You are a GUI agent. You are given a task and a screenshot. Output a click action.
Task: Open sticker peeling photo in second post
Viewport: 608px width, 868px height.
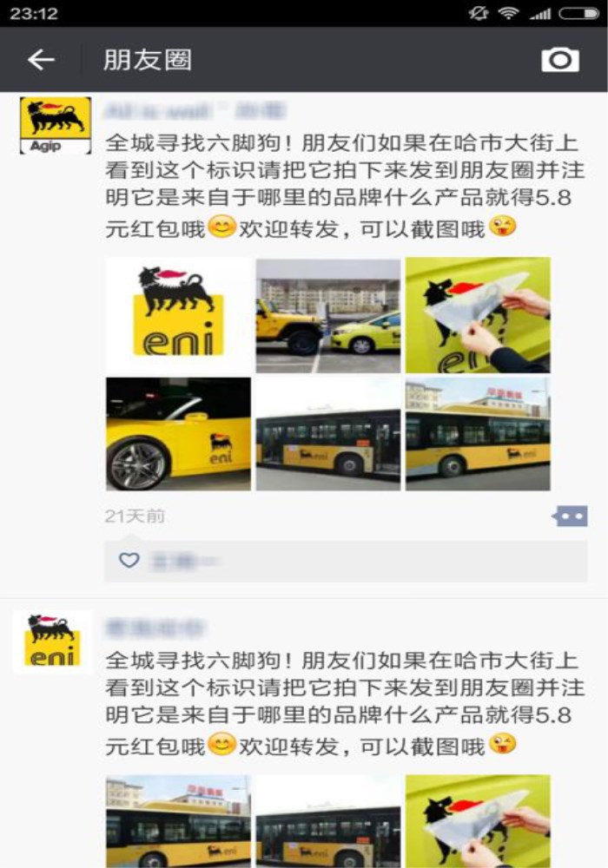478,821
